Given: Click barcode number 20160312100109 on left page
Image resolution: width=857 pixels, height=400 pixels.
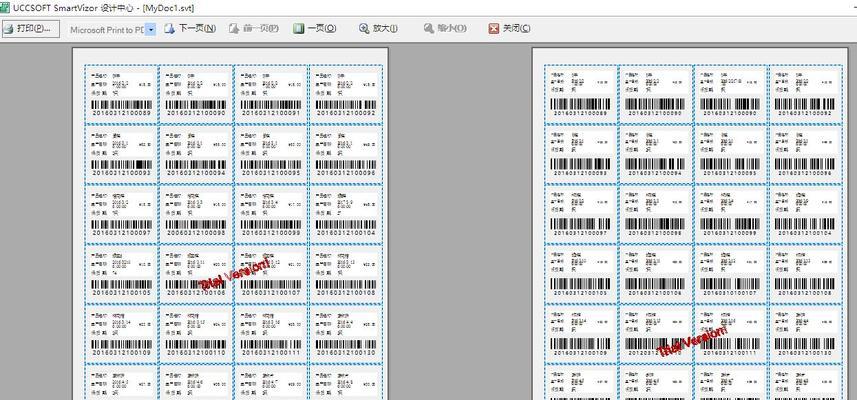Looking at the screenshot, I should (121, 353).
